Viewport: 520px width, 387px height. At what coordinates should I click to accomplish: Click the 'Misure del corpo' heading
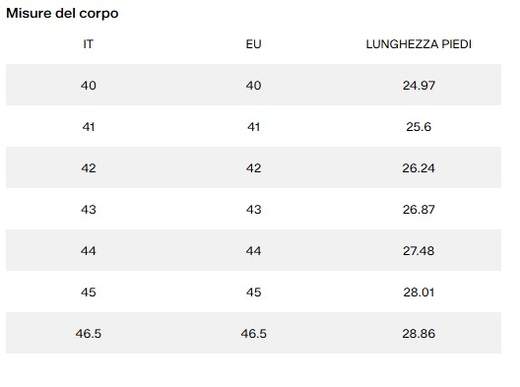[x=62, y=13]
